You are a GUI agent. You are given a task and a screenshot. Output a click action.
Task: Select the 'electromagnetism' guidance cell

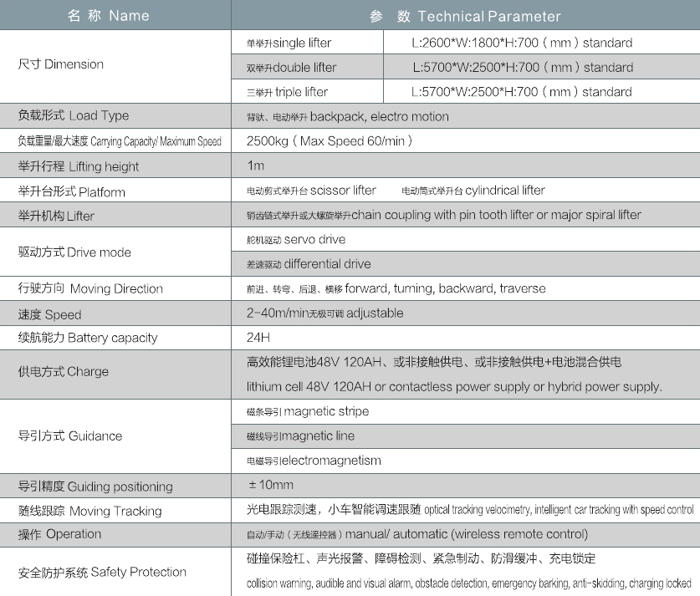click(x=314, y=461)
